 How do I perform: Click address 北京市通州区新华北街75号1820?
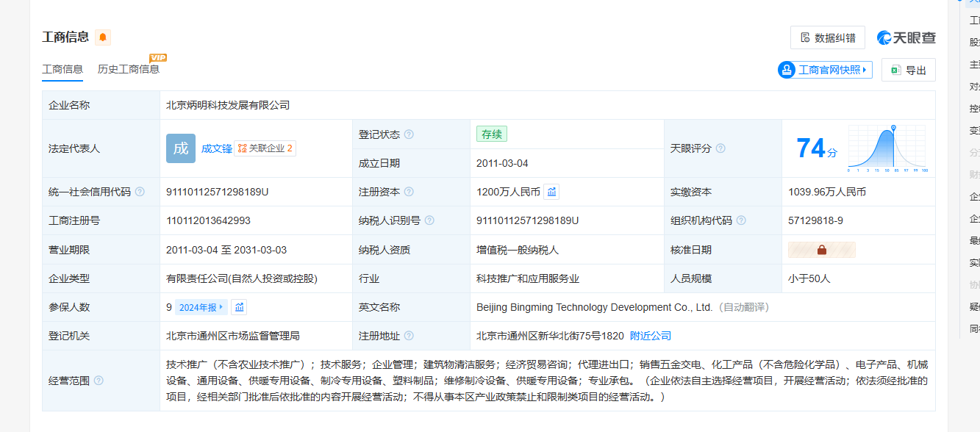tap(550, 336)
